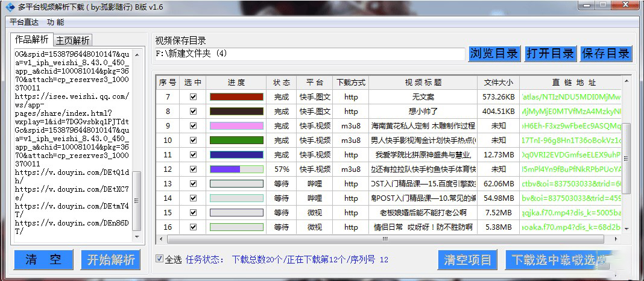Image resolution: width=644 pixels, height=281 pixels.
Task: Click the 57% status cell
Action: pos(282,169)
